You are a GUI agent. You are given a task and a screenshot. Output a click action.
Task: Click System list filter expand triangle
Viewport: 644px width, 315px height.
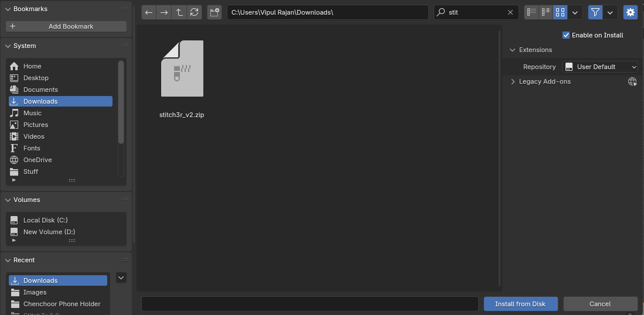point(14,180)
